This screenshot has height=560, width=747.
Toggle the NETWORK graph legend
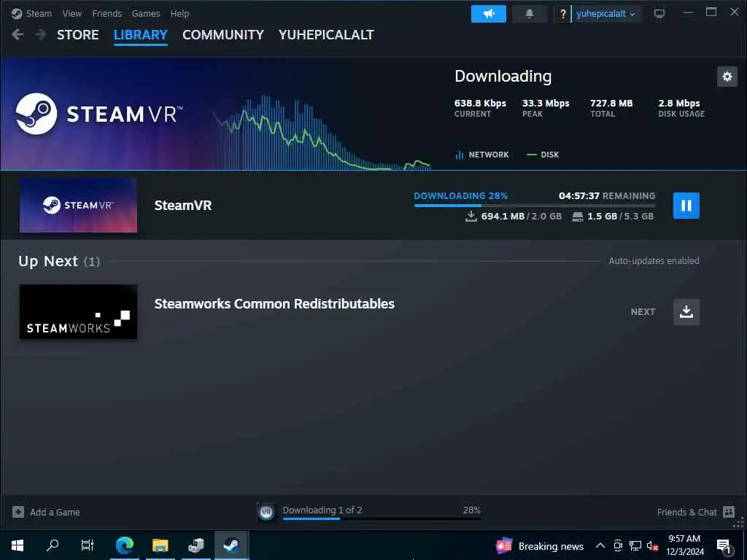[x=482, y=155]
